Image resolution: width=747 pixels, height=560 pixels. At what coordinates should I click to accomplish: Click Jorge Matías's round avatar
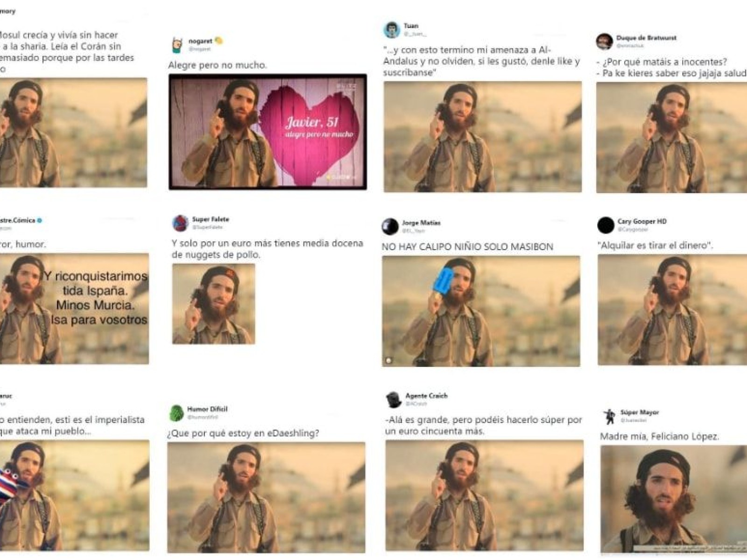[x=390, y=226]
